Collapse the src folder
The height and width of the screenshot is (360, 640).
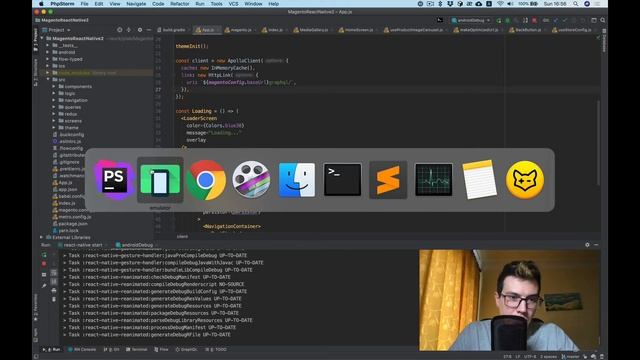click(48, 80)
